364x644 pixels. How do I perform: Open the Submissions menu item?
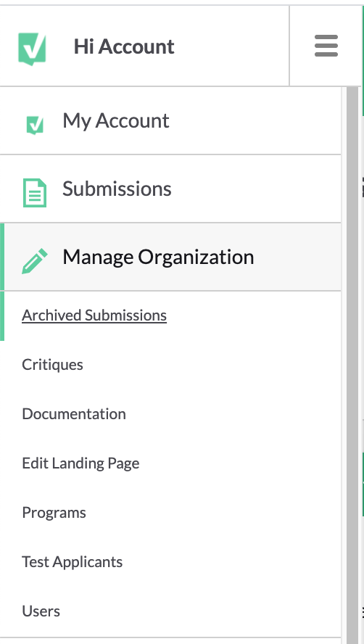coord(170,189)
